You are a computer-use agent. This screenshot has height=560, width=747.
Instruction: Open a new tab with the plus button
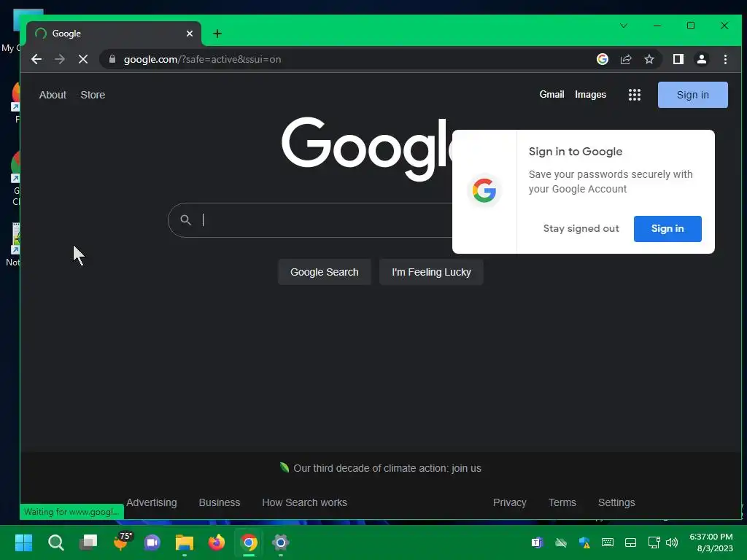[217, 34]
